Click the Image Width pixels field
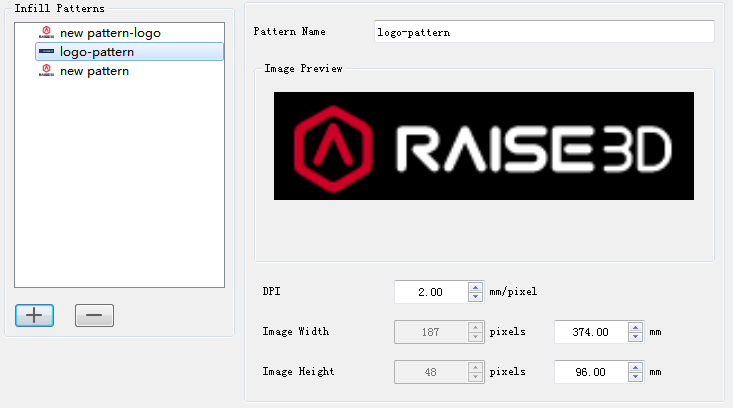 [x=431, y=332]
